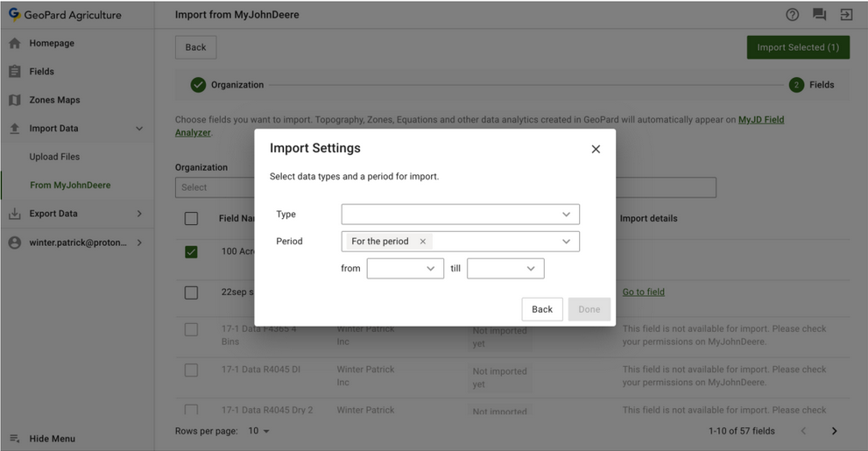Click Back button in the dialog
868x451 pixels.
[x=542, y=309]
